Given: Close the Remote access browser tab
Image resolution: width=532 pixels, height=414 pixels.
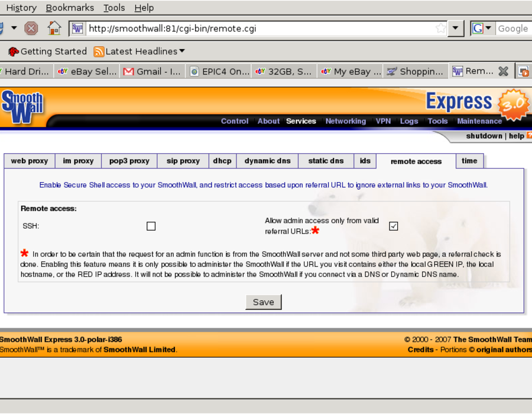Looking at the screenshot, I should tap(503, 71).
